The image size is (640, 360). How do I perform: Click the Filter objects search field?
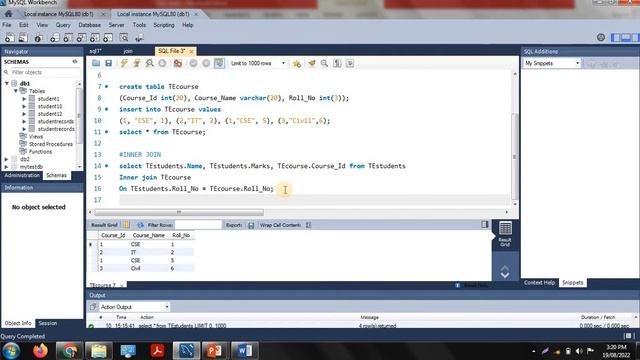pos(45,72)
